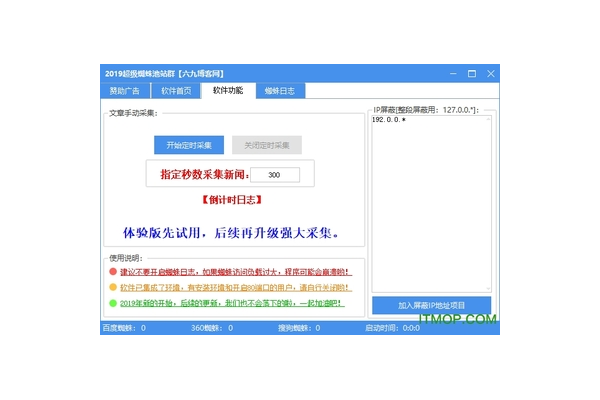Viewport: 600px width, 400px height.
Task: Select the 软件功能 tab
Action: [227, 91]
